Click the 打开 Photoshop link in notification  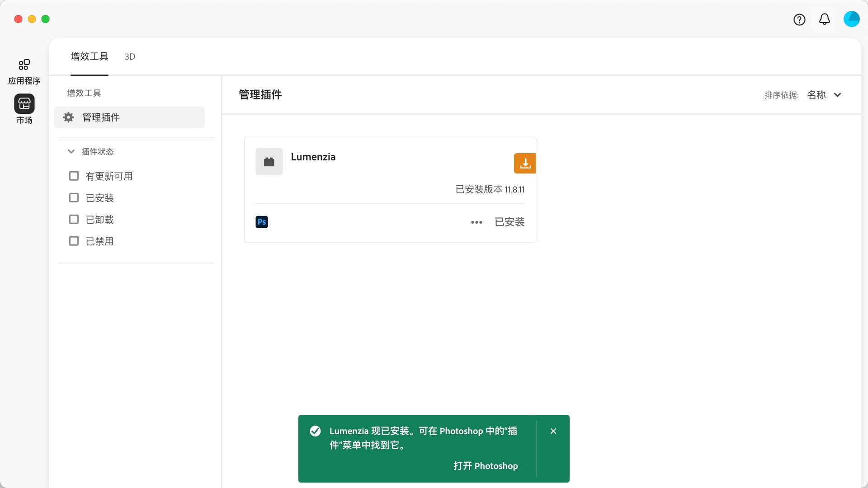(x=486, y=466)
